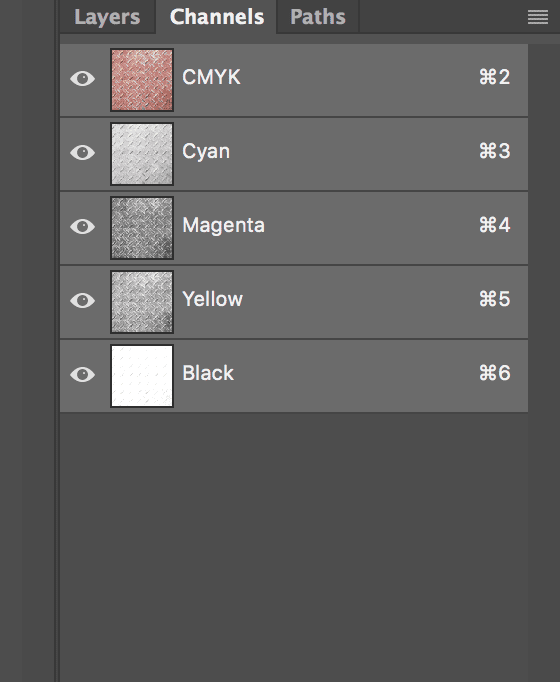This screenshot has width=560, height=682.
Task: Open the Paths tab
Action: (318, 17)
